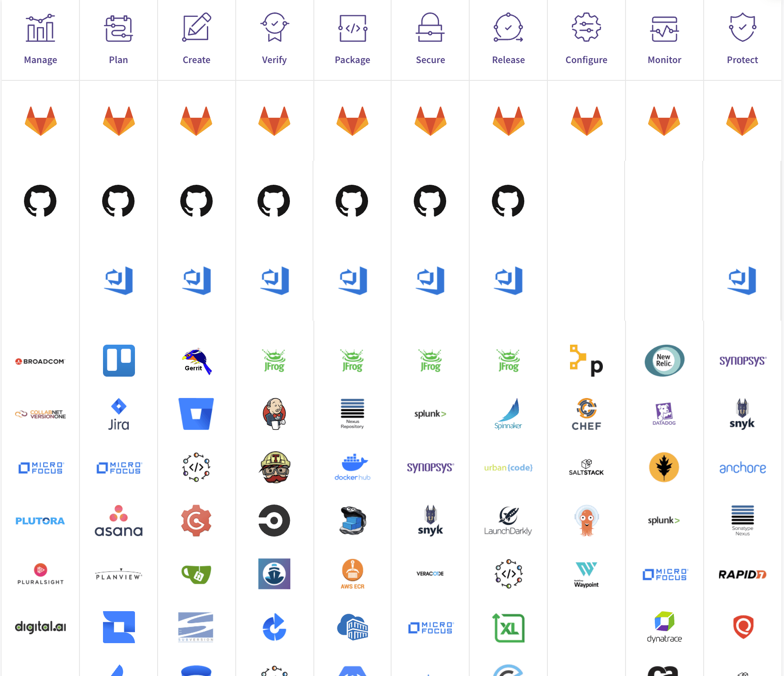The image size is (784, 676).
Task: Click the JFrog logo under Release
Action: [x=509, y=361]
